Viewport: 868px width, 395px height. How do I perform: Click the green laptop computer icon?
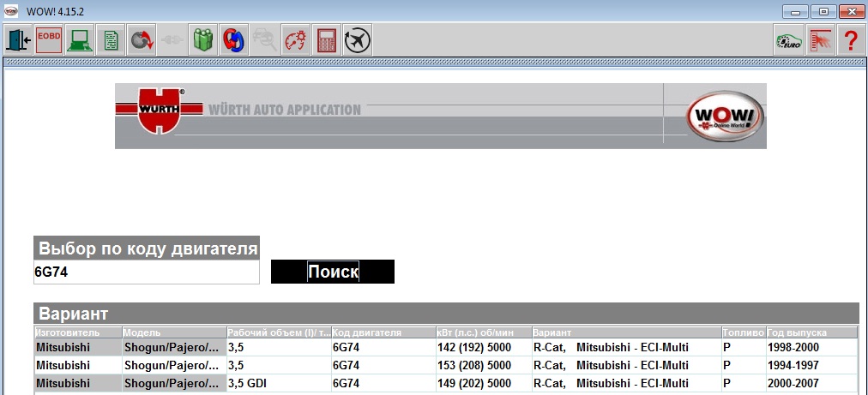(x=80, y=40)
